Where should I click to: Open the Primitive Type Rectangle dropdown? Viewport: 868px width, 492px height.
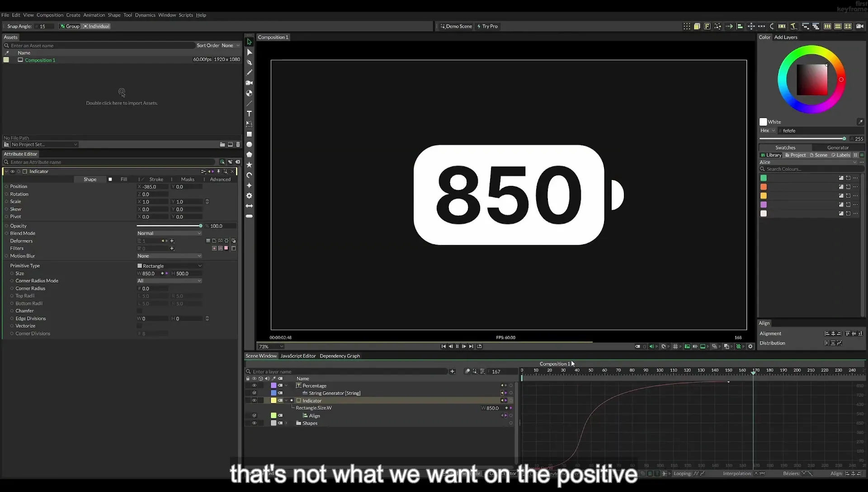coord(169,266)
